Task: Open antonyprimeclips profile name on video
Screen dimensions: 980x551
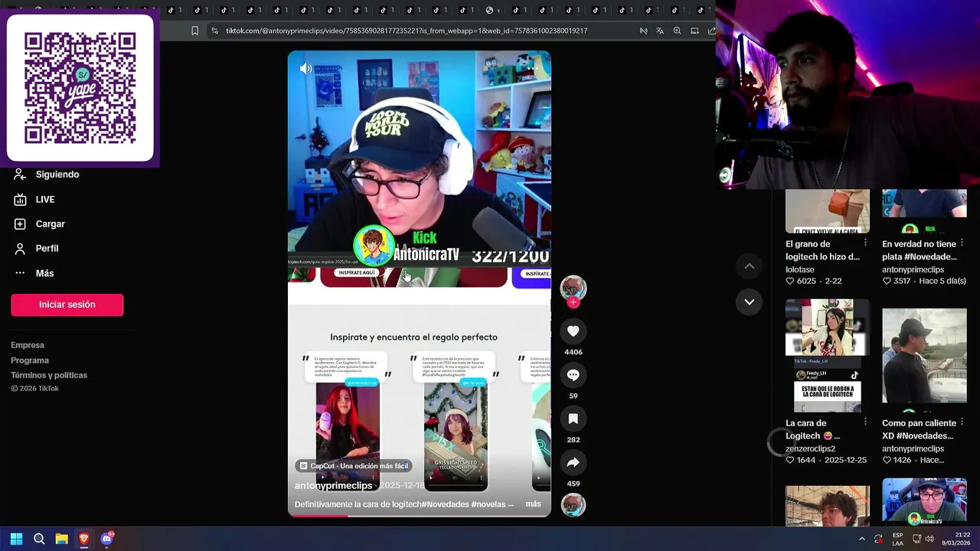Action: [333, 486]
